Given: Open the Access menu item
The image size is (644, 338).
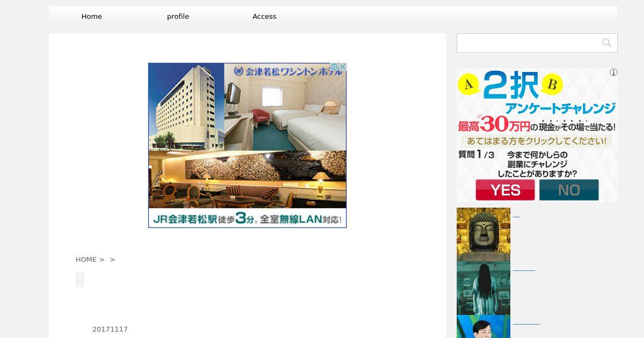Looking at the screenshot, I should 265,17.
